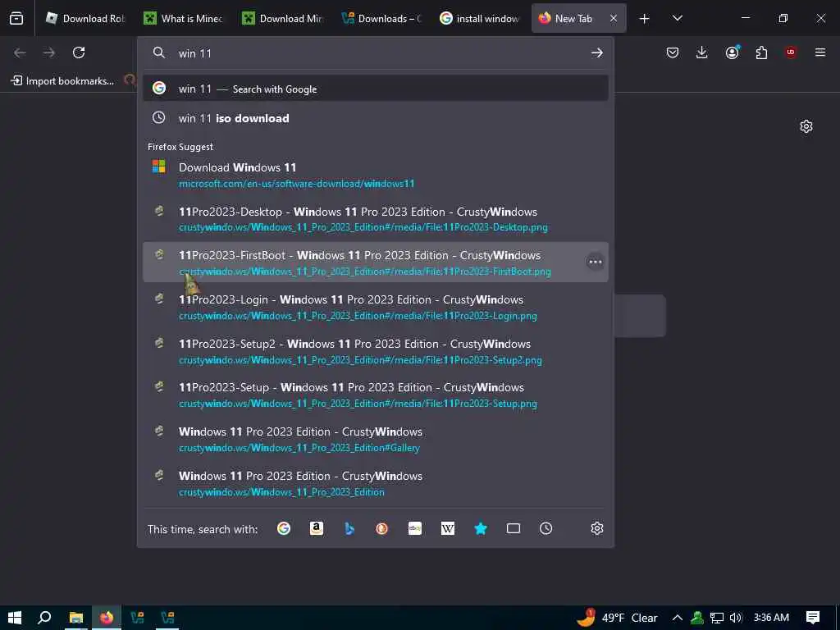Open Windows taskbar search
The image size is (840, 630).
click(45, 618)
